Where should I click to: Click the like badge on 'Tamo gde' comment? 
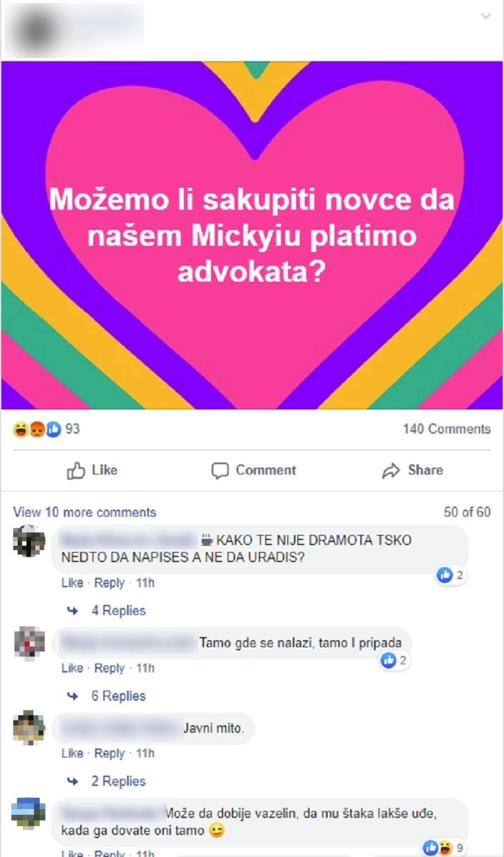[394, 660]
